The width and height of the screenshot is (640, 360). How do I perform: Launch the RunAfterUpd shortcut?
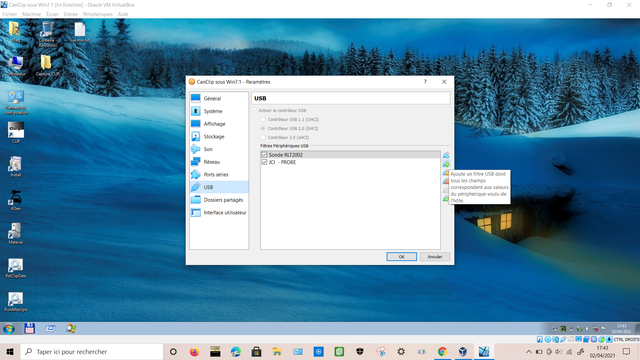(x=16, y=302)
